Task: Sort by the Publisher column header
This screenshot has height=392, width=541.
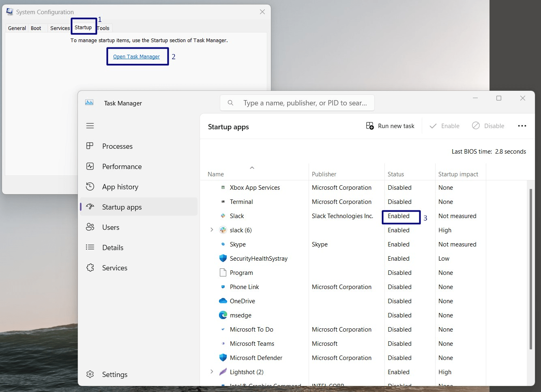Action: (347, 174)
